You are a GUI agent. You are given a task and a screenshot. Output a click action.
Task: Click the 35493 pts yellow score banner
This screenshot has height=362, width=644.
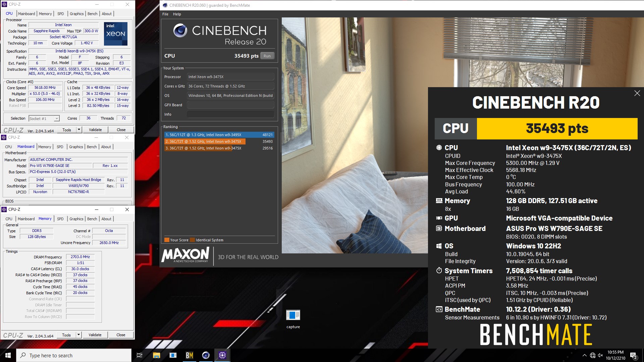[557, 128]
